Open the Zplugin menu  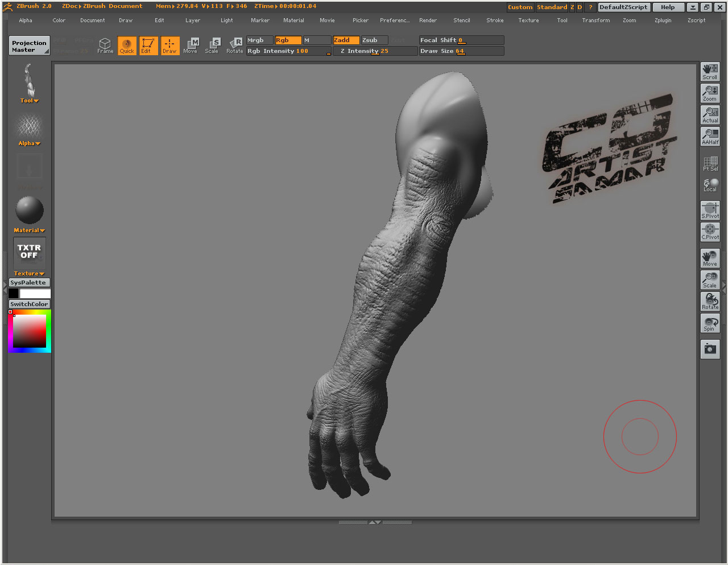click(x=663, y=20)
